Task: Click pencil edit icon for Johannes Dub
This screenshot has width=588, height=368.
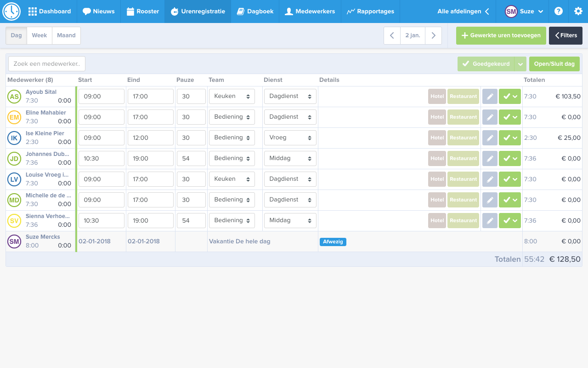Action: [x=490, y=159]
